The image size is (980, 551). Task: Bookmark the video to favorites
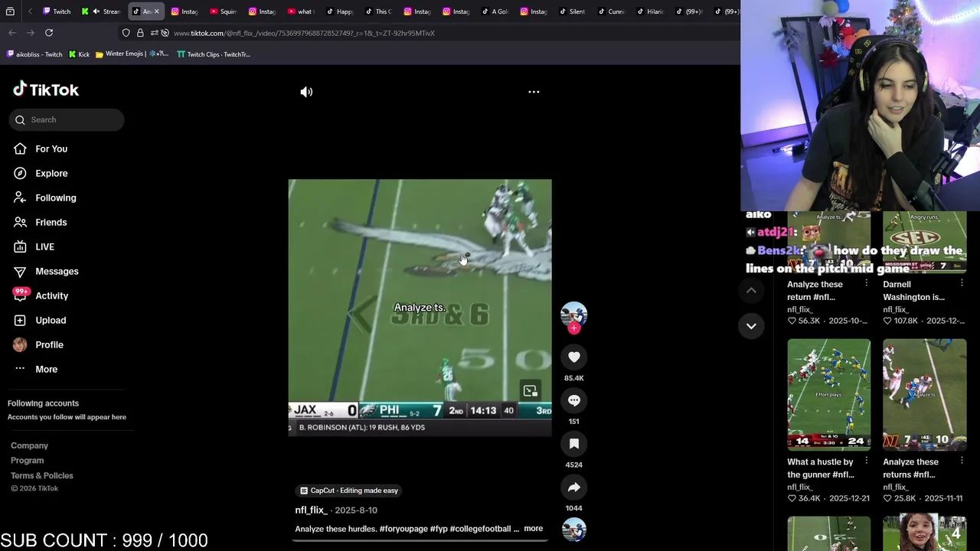click(x=573, y=444)
